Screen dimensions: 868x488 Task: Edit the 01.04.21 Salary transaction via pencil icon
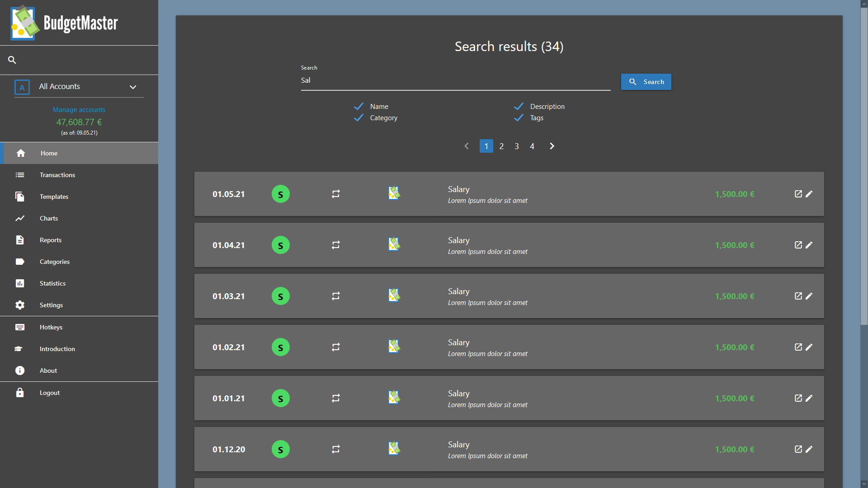pyautogui.click(x=809, y=245)
